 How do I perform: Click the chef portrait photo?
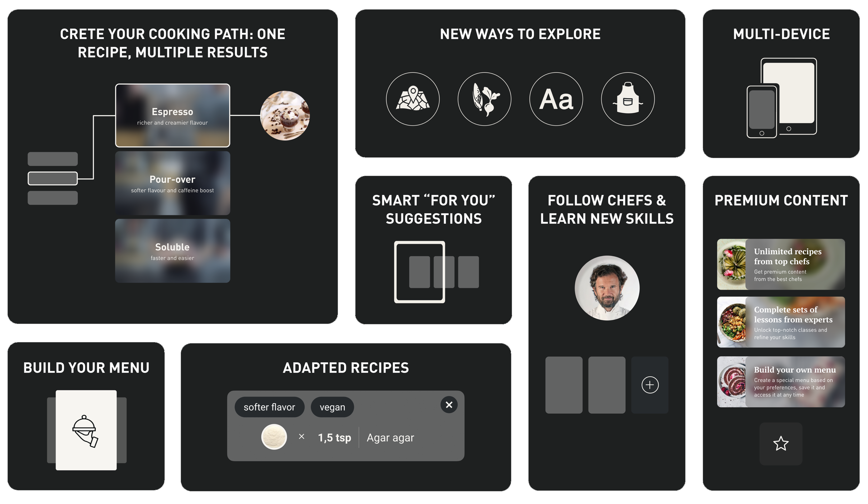tap(607, 288)
